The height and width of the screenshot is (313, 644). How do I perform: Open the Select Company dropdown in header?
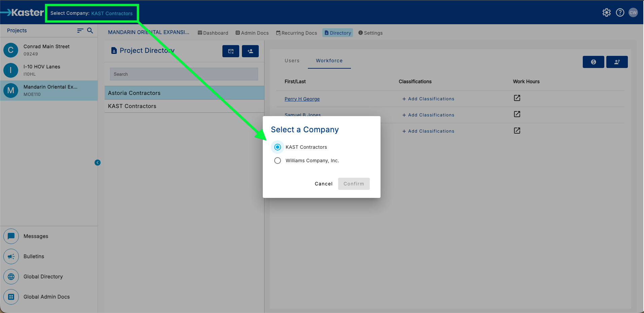(92, 13)
